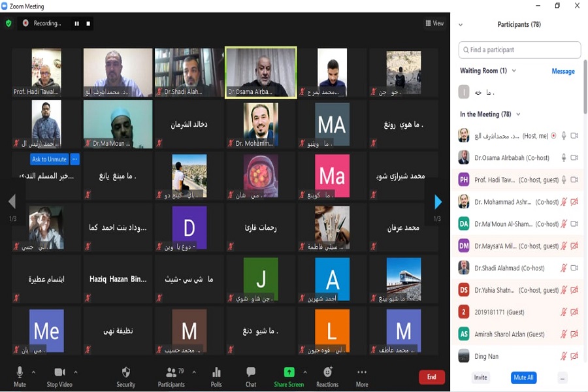The height and width of the screenshot is (392, 588).
Task: Start Share Screen
Action: pyautogui.click(x=289, y=376)
